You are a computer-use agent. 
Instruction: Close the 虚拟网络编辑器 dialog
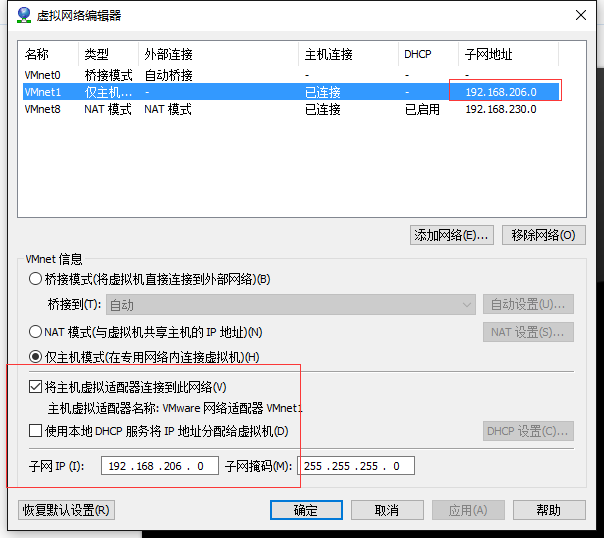581,15
